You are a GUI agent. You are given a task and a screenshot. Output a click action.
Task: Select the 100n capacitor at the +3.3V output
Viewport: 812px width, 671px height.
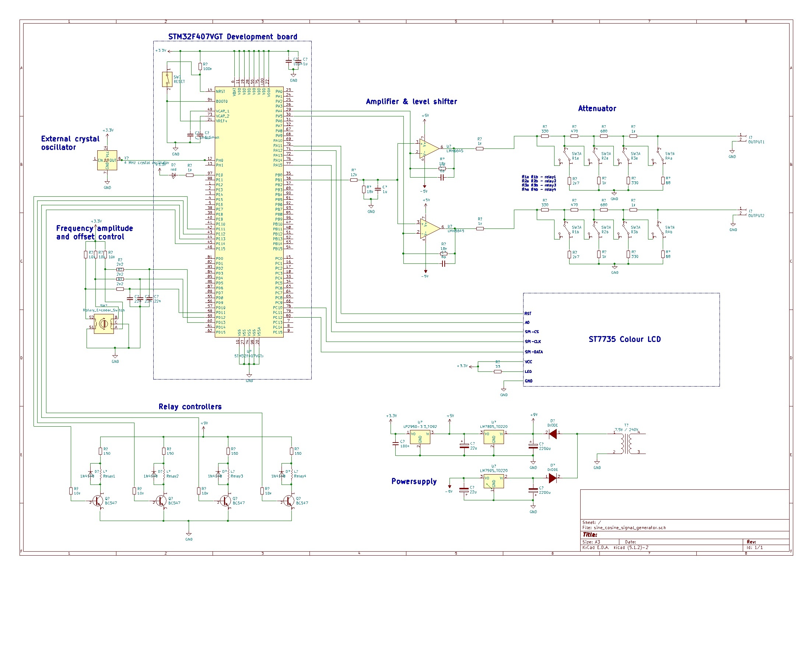click(395, 443)
